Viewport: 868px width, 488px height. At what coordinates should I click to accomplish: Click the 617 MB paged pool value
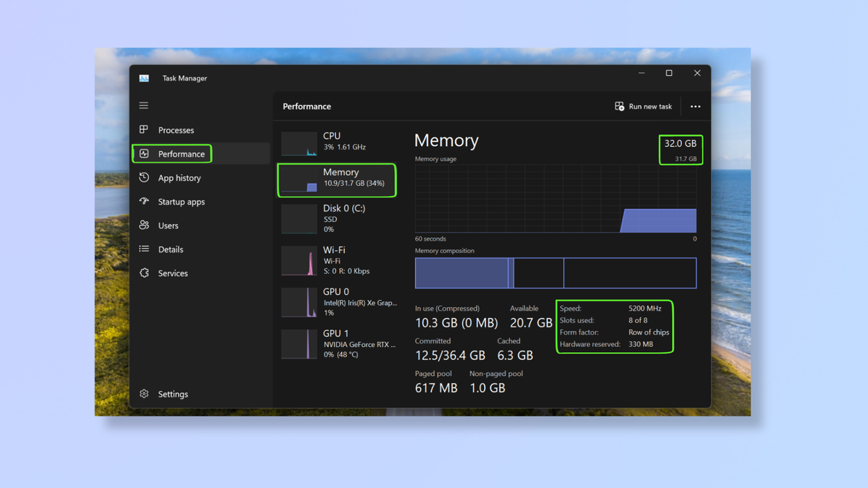436,388
